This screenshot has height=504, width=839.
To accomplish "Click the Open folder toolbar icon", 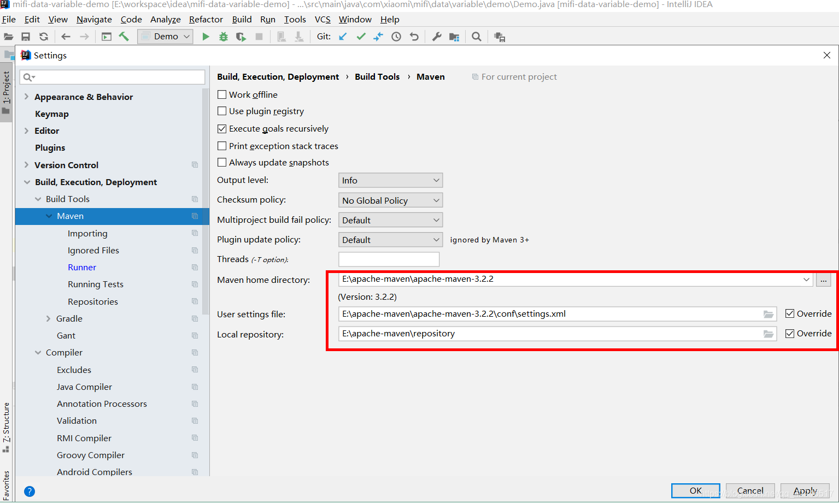I will [8, 37].
